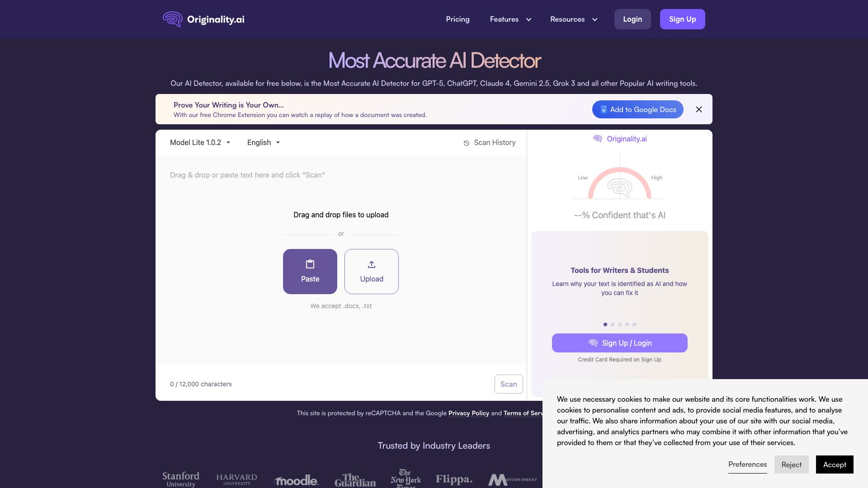Click the Originality.ai icon above the gauge
Screen dimensions: 868x488
coord(598,139)
